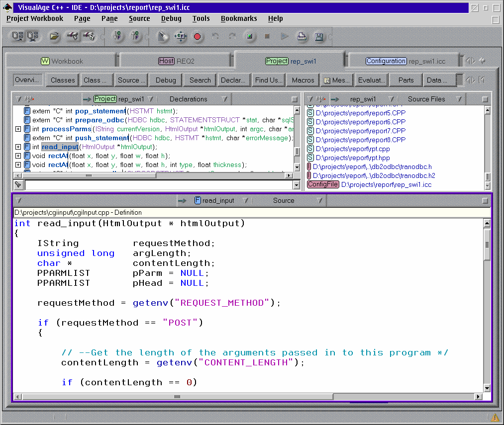Click the link arrow beside F read_input
Image resolution: width=504 pixels, height=425 pixels.
[x=182, y=201]
